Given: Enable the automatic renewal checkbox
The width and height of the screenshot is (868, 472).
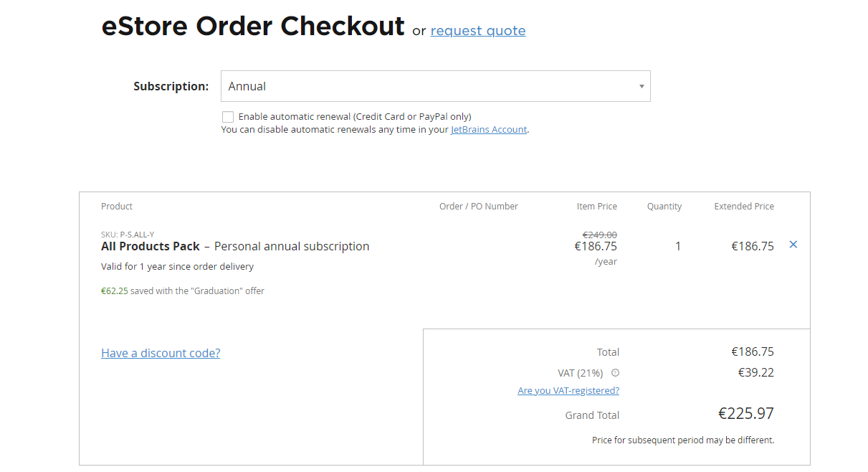Looking at the screenshot, I should click(x=228, y=117).
